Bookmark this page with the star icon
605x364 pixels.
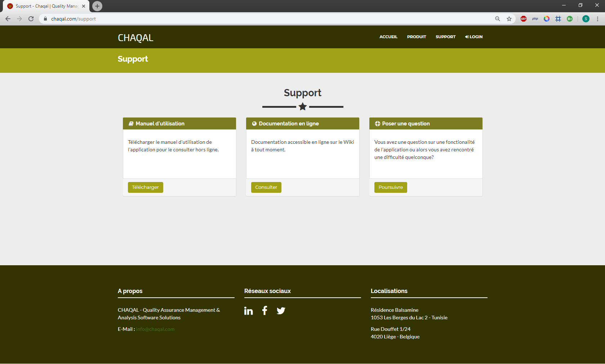509,19
